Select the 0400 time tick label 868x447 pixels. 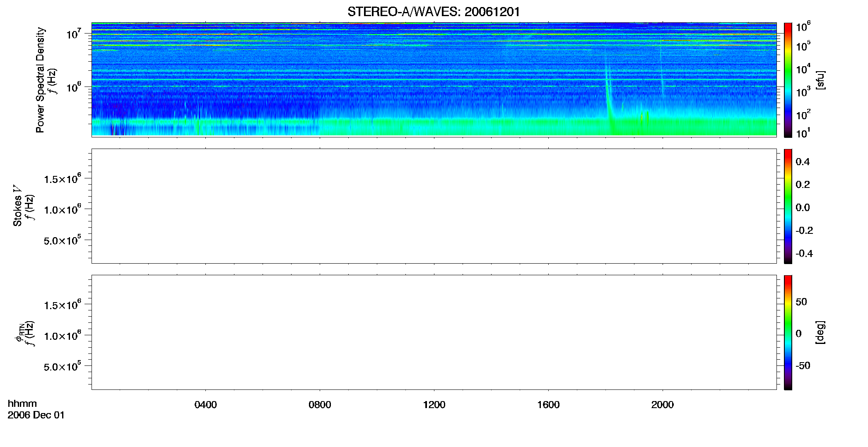pyautogui.click(x=205, y=405)
